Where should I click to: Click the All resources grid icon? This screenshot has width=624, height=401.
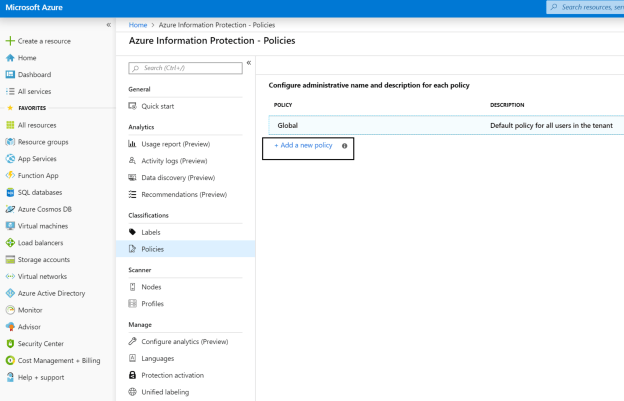pos(10,125)
